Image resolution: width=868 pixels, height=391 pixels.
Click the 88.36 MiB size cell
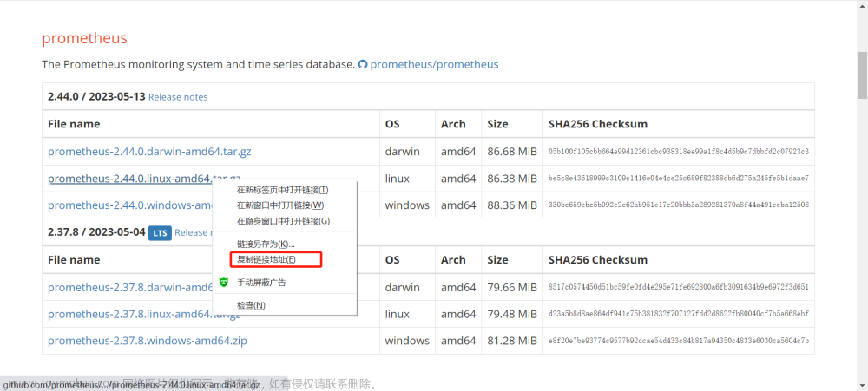(x=512, y=205)
